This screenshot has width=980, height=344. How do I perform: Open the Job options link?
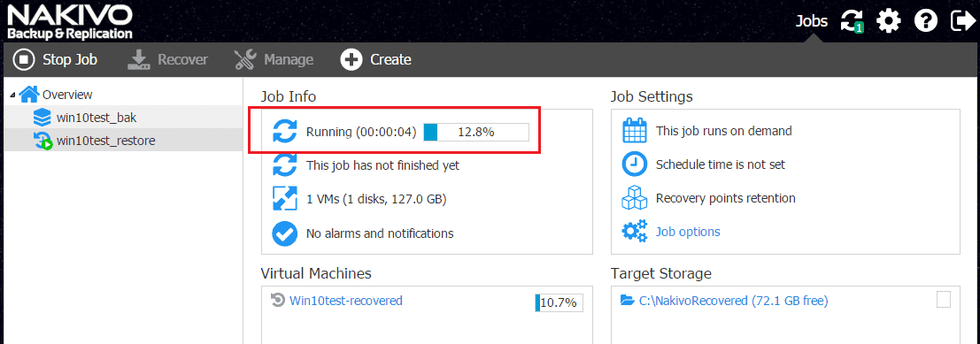coord(688,232)
